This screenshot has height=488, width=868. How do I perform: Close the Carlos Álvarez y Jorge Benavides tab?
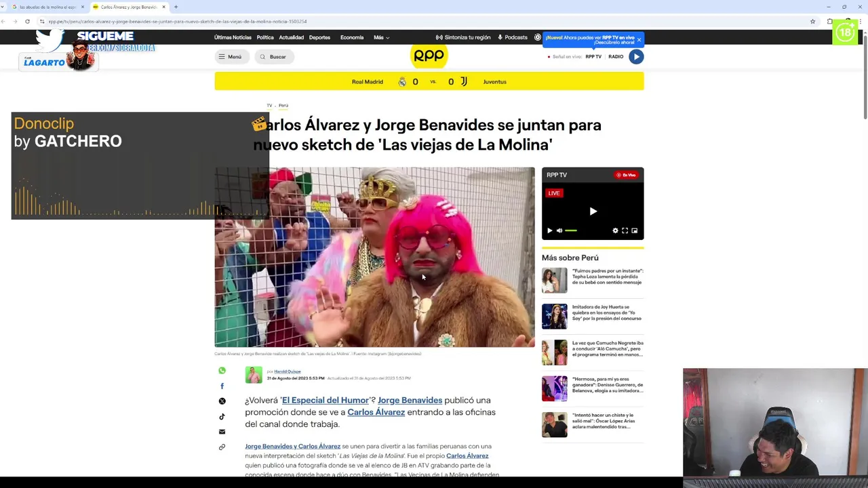(163, 7)
